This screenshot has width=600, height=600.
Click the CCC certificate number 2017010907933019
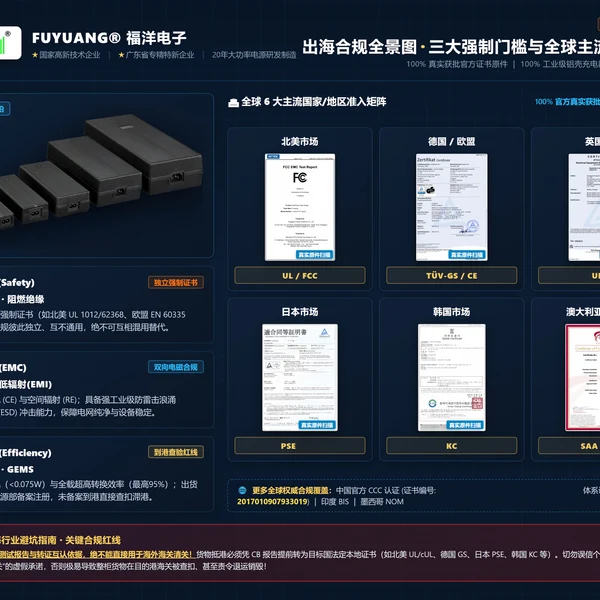point(273,502)
